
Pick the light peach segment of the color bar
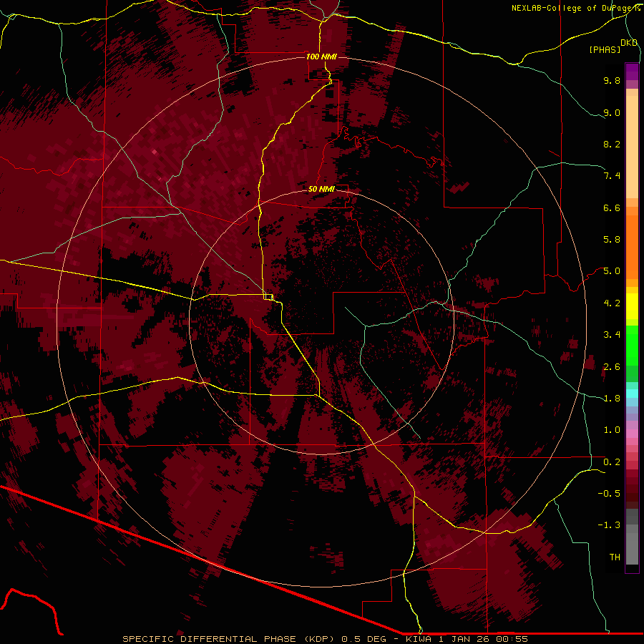[x=632, y=147]
